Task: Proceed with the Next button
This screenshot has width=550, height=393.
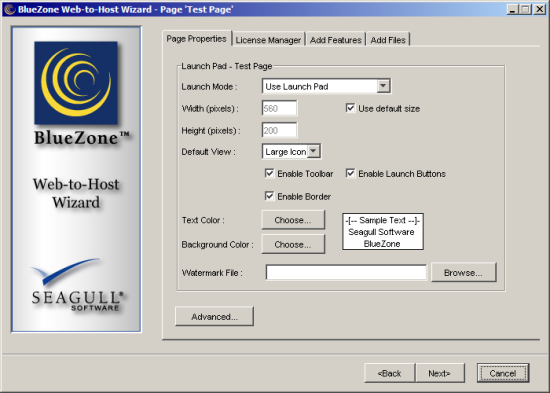Action: 439,373
